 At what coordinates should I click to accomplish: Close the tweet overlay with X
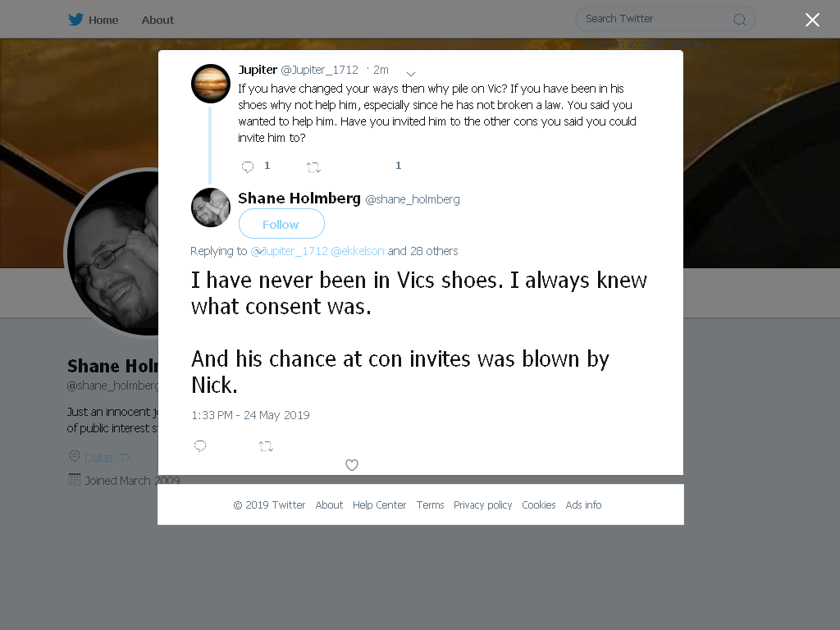click(x=812, y=20)
